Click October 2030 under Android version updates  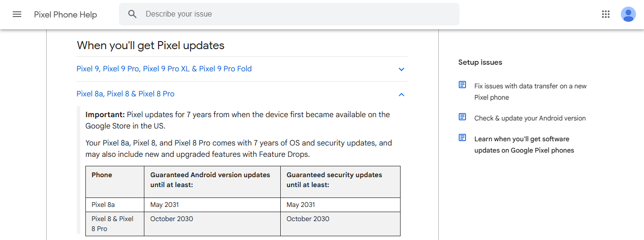[x=212, y=224]
